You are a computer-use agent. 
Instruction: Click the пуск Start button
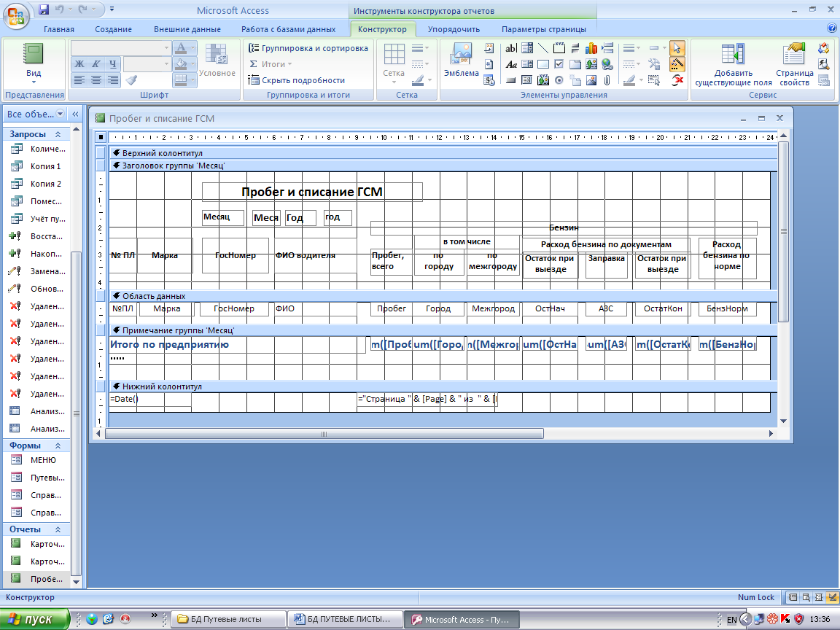click(34, 619)
